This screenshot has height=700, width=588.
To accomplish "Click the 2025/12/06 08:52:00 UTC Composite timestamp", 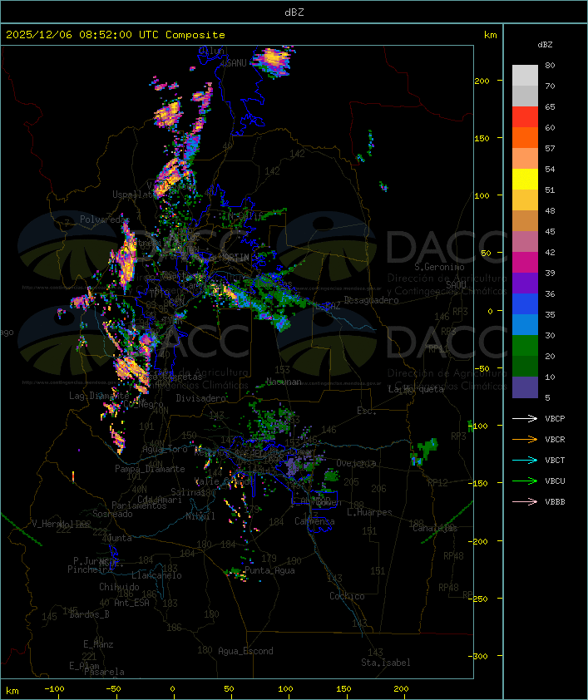I will [116, 35].
